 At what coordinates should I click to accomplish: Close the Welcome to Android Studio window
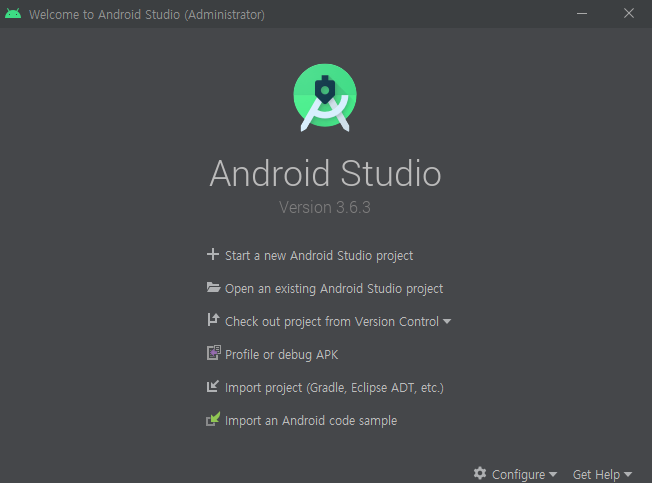click(629, 13)
